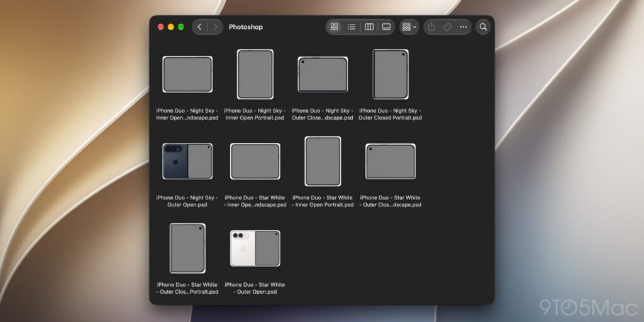
Task: Select Star White Inner Open Landscape thumbnail
Action: click(x=255, y=162)
